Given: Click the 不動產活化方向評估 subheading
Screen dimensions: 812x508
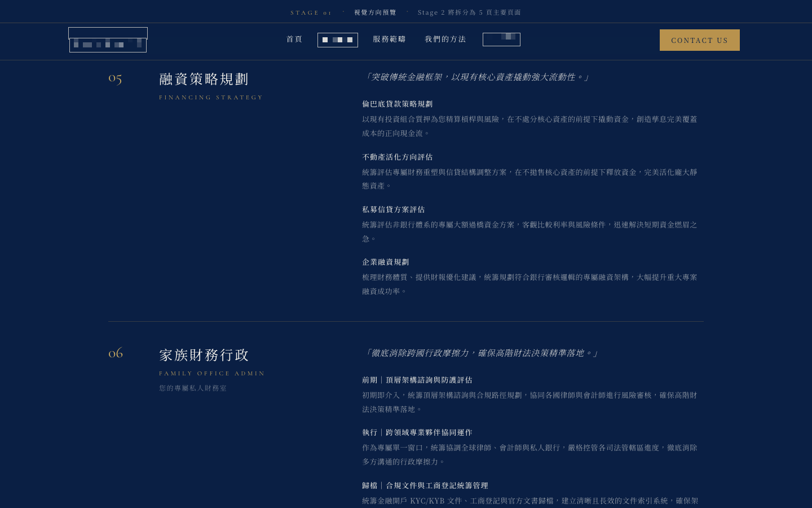Looking at the screenshot, I should pos(398,157).
